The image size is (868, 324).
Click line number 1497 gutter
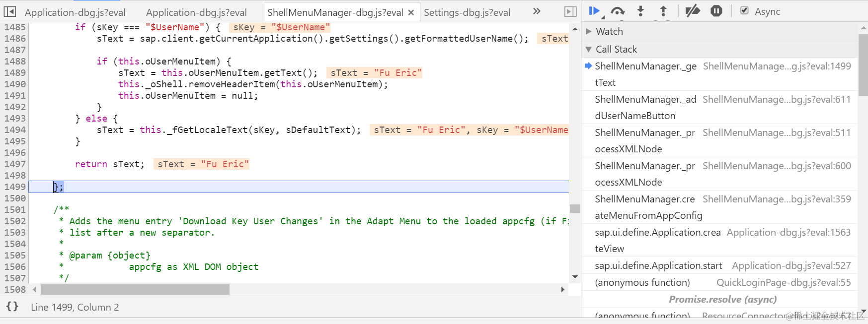[15, 164]
